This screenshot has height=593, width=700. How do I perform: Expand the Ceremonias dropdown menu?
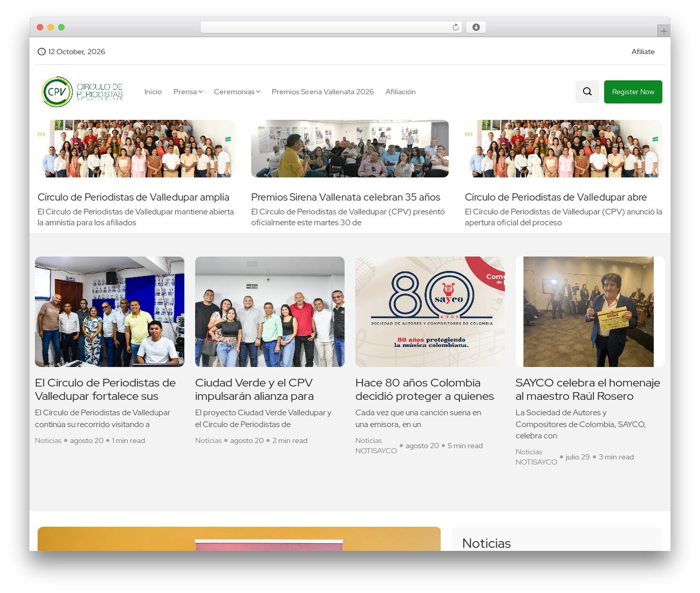(237, 92)
